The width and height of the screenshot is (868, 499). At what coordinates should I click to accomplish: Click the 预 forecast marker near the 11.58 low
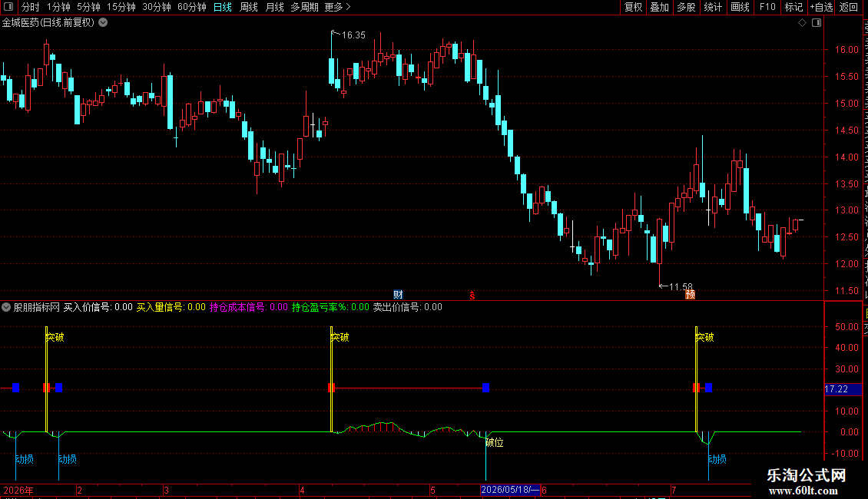[x=690, y=294]
